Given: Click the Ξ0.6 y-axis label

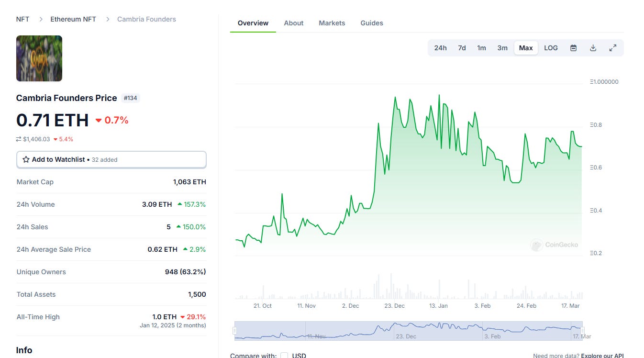Looking at the screenshot, I should (x=596, y=168).
